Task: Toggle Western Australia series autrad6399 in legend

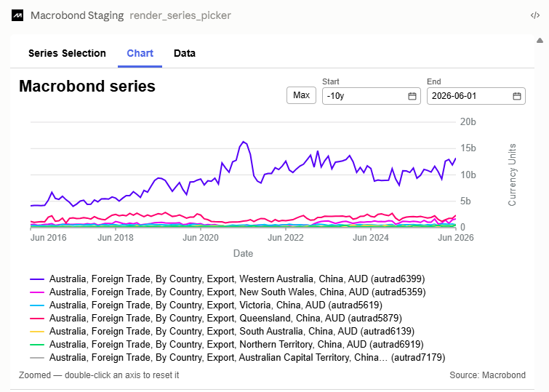Action: (228, 279)
